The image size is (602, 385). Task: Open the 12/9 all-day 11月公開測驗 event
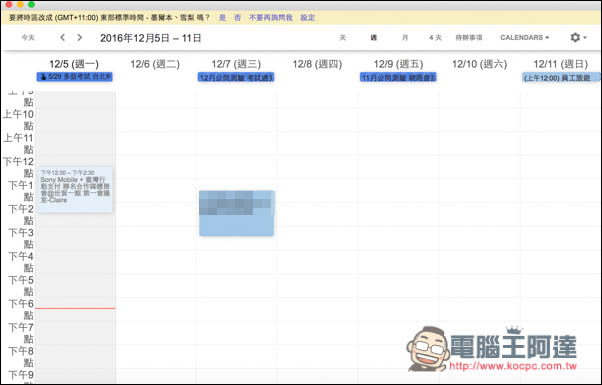point(398,78)
